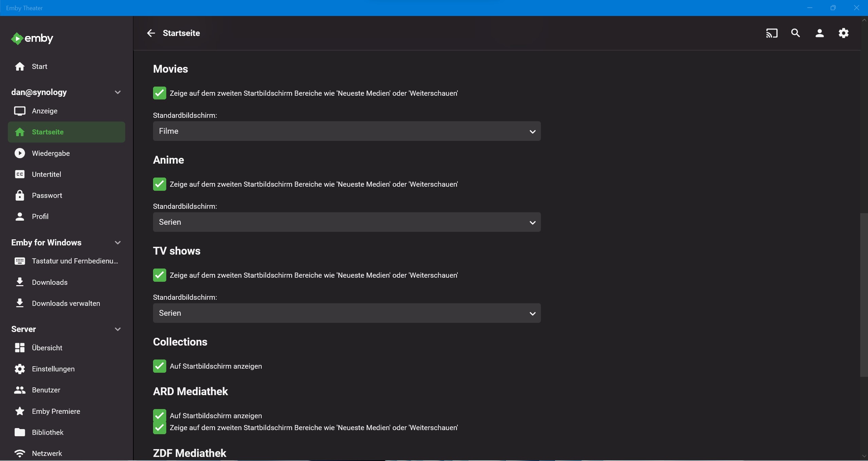Select Netzwerk in the sidebar
Screen dimensions: 868x461
pos(47,453)
